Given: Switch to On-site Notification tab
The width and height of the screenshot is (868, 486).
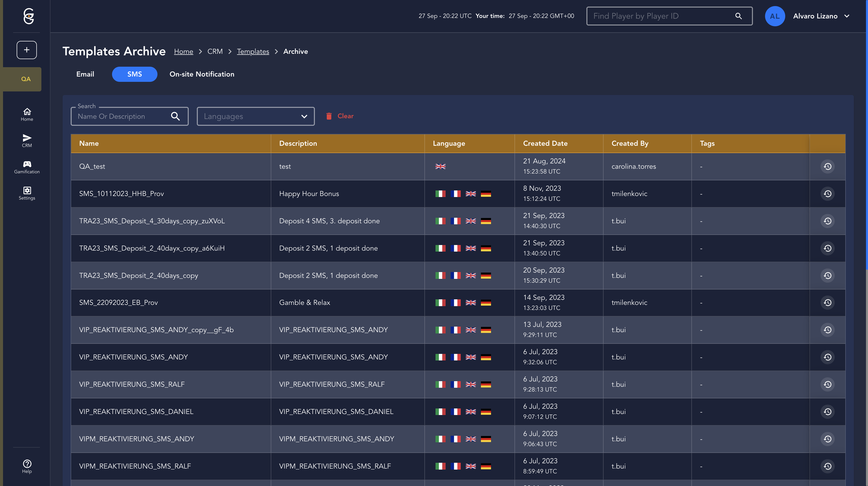Looking at the screenshot, I should pos(202,74).
